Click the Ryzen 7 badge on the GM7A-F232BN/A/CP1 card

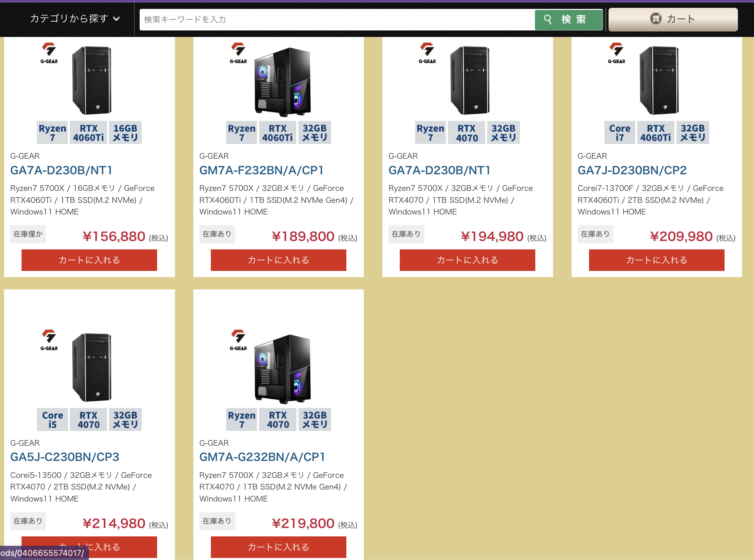pyautogui.click(x=242, y=133)
